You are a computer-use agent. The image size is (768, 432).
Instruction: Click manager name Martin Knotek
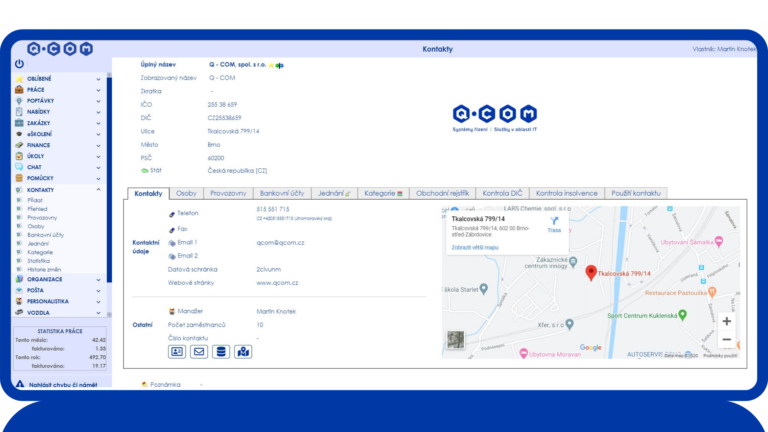click(276, 311)
